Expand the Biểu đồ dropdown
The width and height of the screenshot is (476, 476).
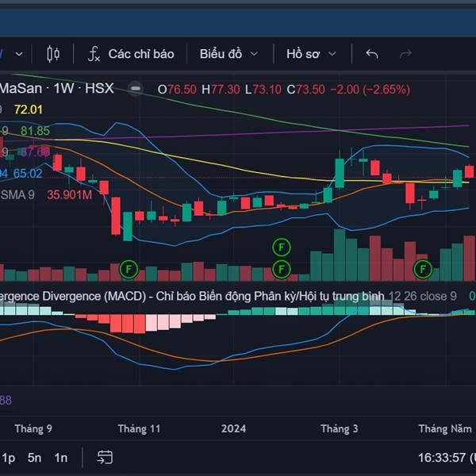[229, 54]
